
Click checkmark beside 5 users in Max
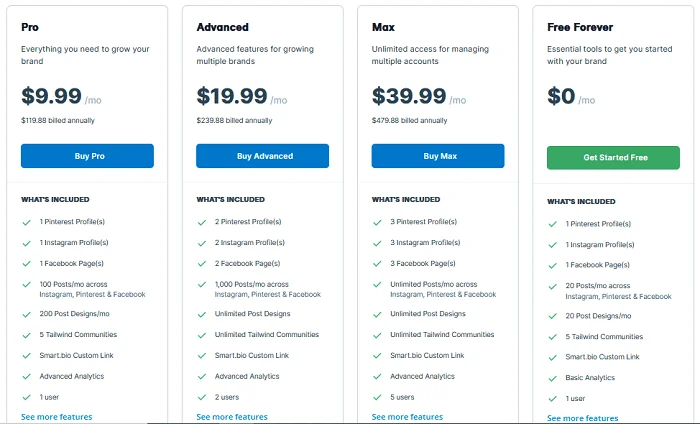[x=378, y=397]
